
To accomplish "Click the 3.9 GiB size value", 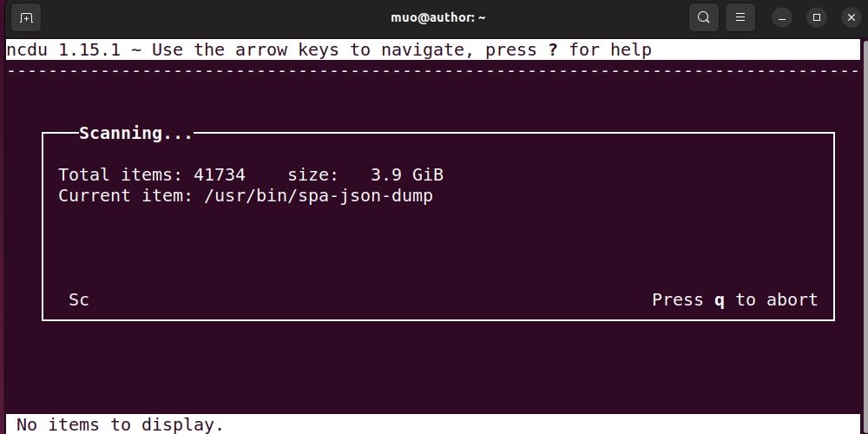I will click(x=407, y=174).
